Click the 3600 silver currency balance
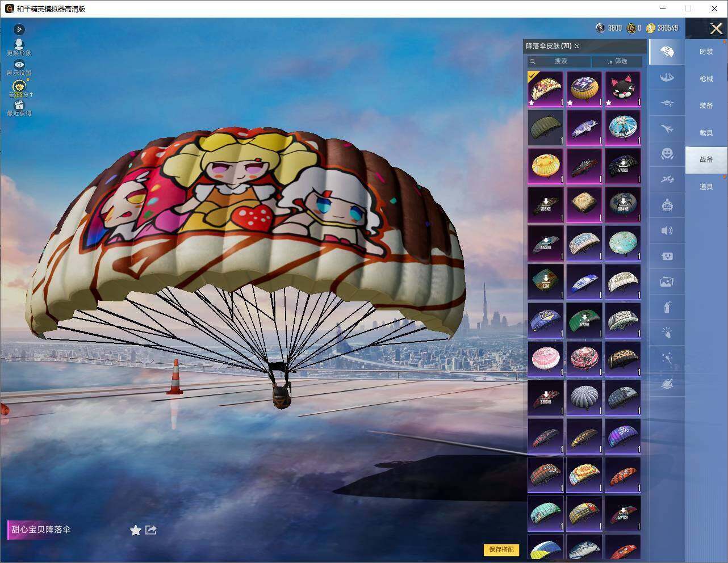 pos(609,28)
